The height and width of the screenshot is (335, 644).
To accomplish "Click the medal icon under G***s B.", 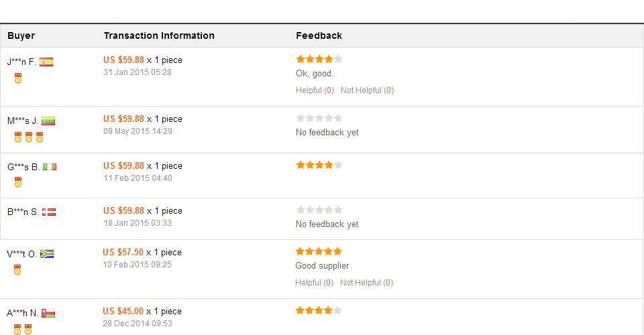I will [x=18, y=182].
